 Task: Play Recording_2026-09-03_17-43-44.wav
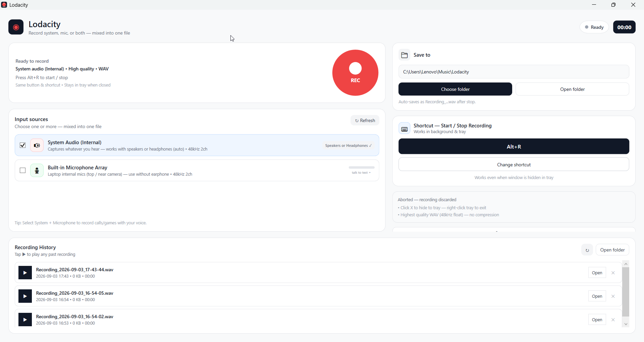pyautogui.click(x=25, y=273)
